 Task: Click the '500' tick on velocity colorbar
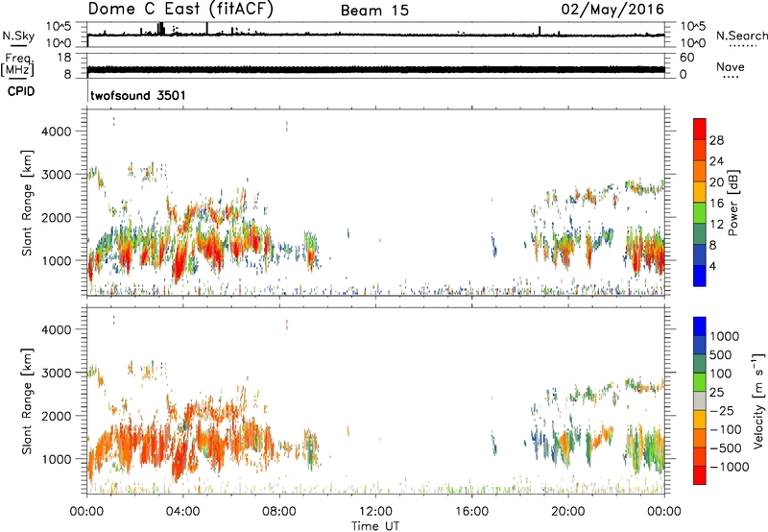[721, 354]
